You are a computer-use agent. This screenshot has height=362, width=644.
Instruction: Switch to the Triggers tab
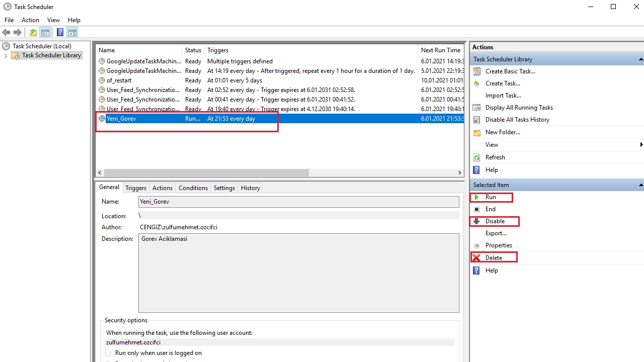(136, 188)
